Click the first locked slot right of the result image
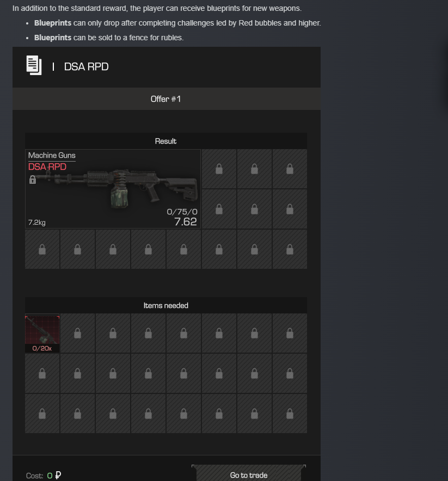This screenshot has height=481, width=448. point(219,169)
